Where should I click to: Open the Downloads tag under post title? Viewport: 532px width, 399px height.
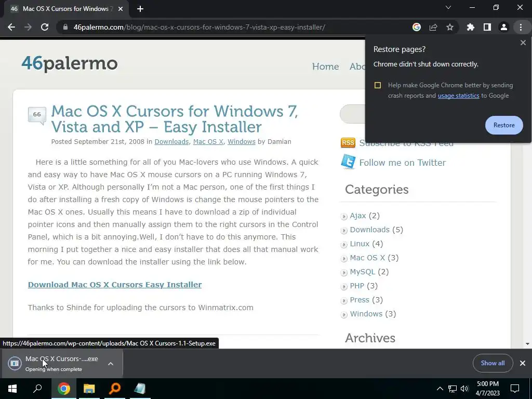(x=171, y=141)
